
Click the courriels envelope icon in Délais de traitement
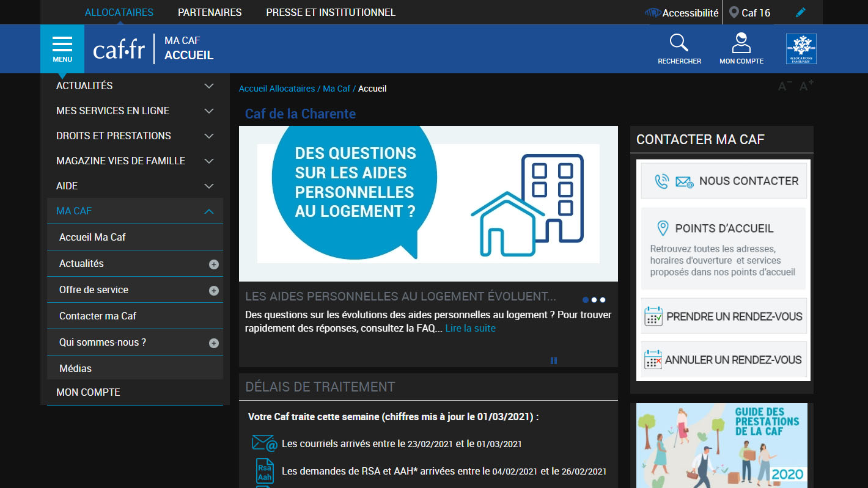[x=264, y=443]
